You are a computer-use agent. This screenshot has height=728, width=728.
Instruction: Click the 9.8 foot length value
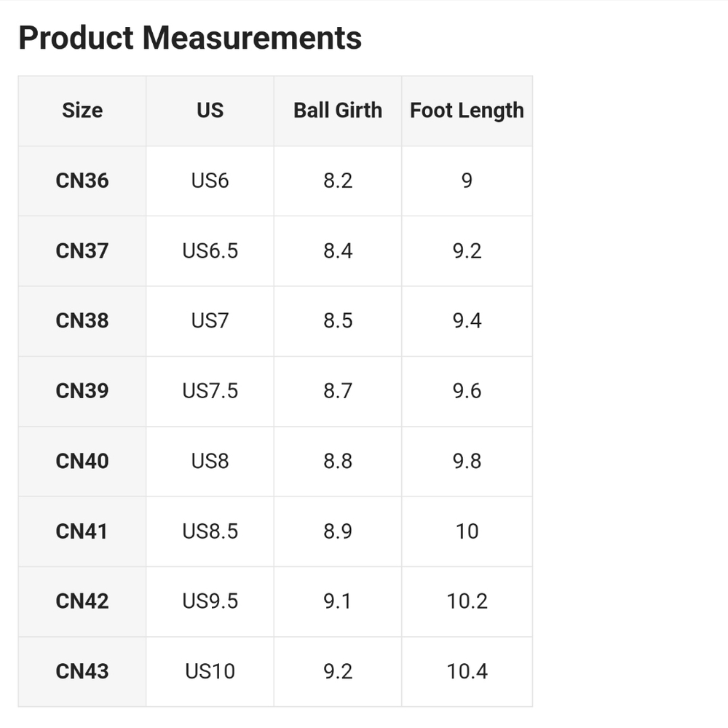(x=467, y=462)
